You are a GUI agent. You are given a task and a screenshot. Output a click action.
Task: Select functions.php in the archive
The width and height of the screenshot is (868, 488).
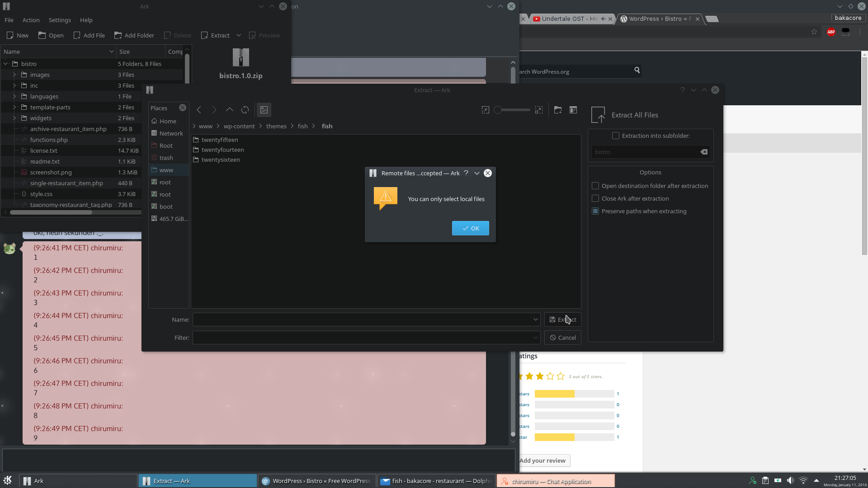tap(49, 140)
